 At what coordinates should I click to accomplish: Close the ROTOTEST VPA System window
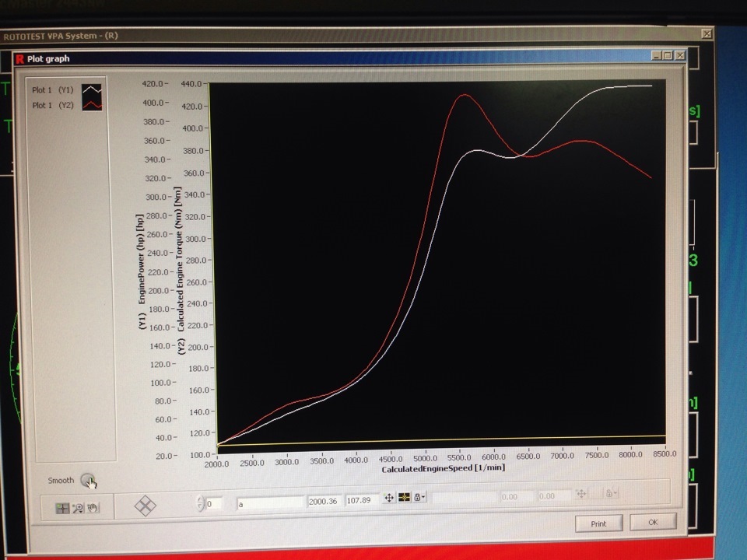click(x=707, y=33)
